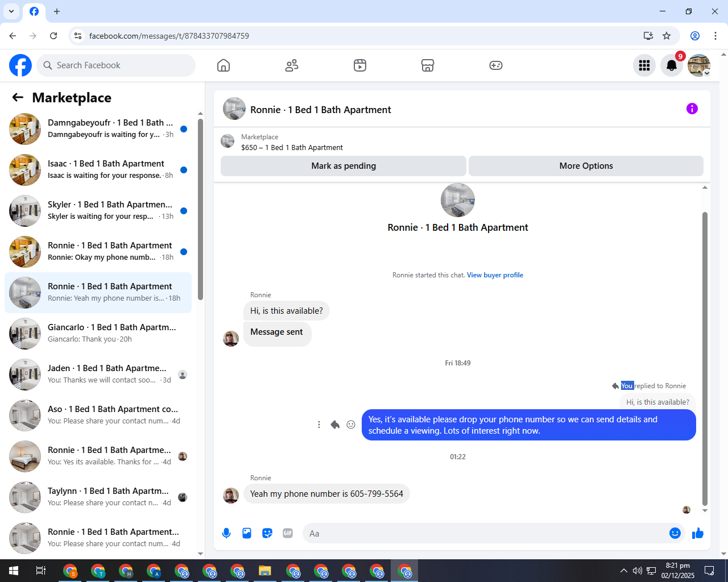
Task: Open Ronnie chat saying 'Okay my phone numb...'
Action: (98, 252)
